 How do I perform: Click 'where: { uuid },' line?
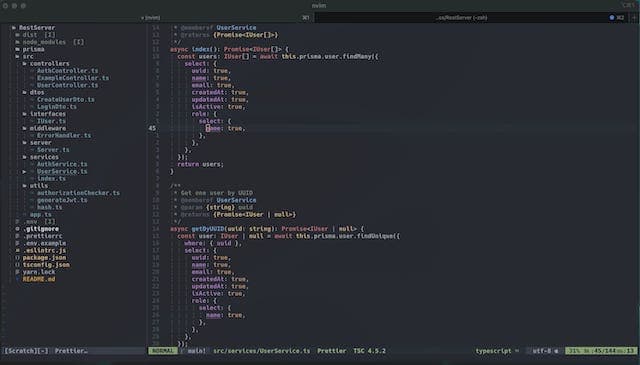(x=213, y=243)
